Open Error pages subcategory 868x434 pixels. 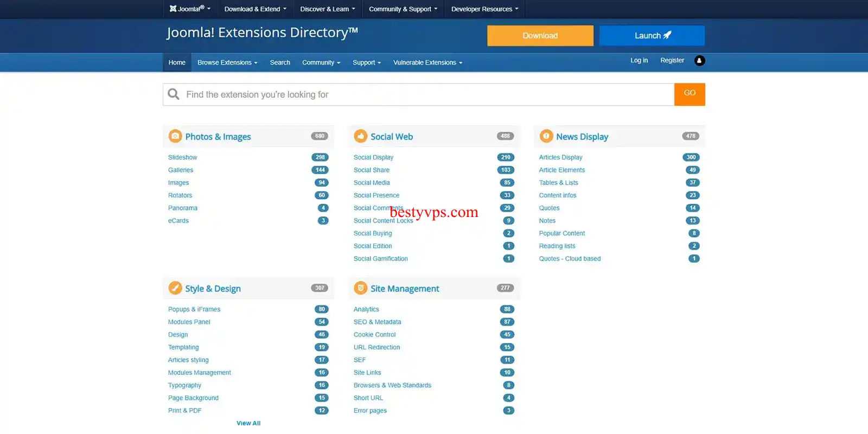(370, 411)
